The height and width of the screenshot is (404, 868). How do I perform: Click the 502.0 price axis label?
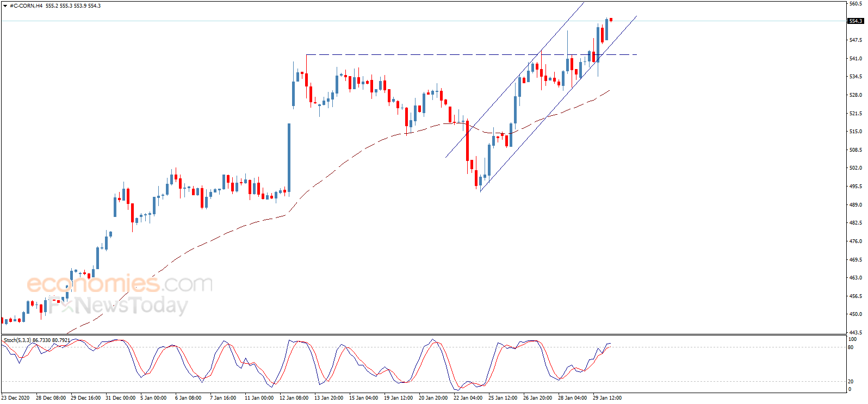855,168
